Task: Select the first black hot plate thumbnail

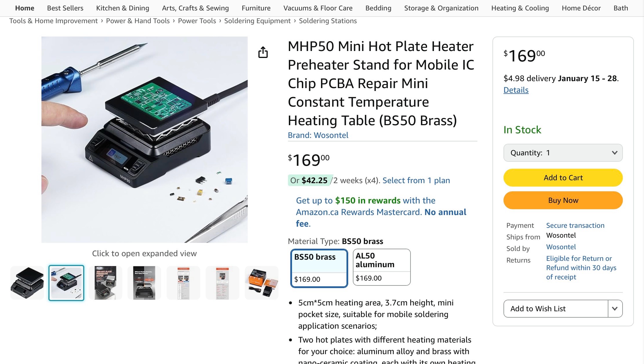Action: tap(27, 282)
